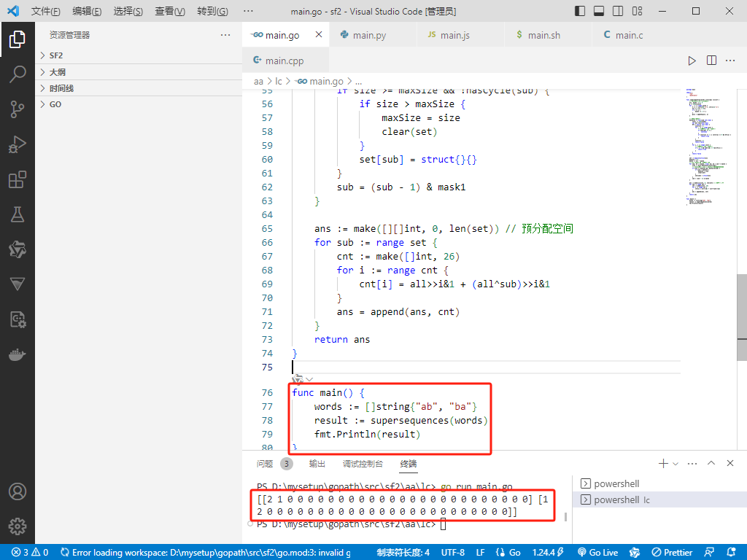Open the 输出 output panel tab
Viewport: 747px width, 560px height.
coord(317,464)
